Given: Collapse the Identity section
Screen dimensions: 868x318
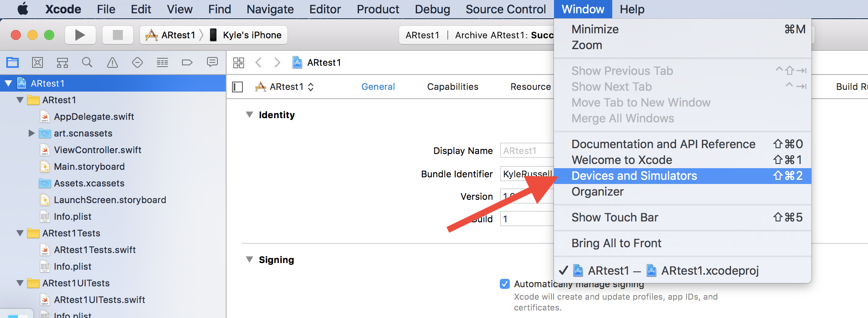Looking at the screenshot, I should pos(249,115).
